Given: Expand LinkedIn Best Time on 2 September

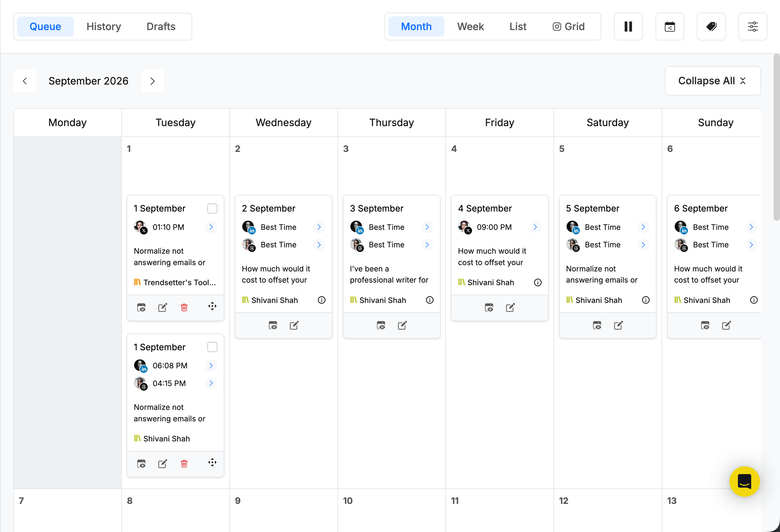Looking at the screenshot, I should 319,227.
